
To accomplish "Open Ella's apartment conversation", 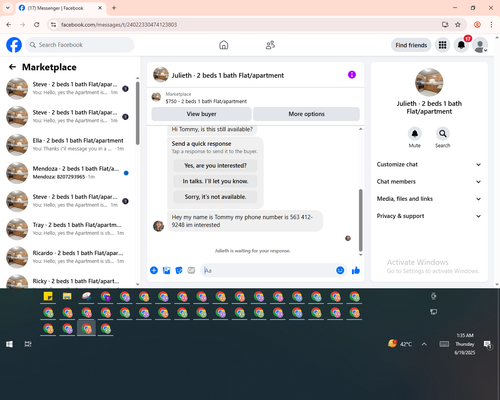I will (68, 145).
